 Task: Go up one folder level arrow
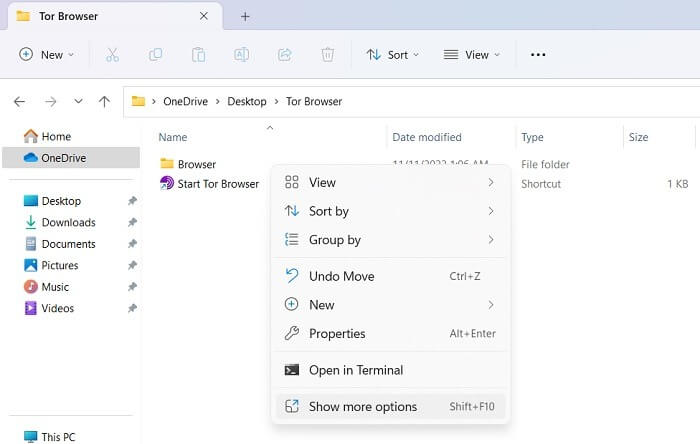(x=104, y=102)
